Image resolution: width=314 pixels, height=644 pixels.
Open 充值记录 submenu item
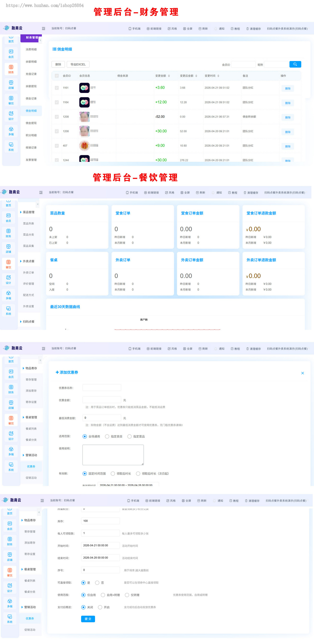31,74
